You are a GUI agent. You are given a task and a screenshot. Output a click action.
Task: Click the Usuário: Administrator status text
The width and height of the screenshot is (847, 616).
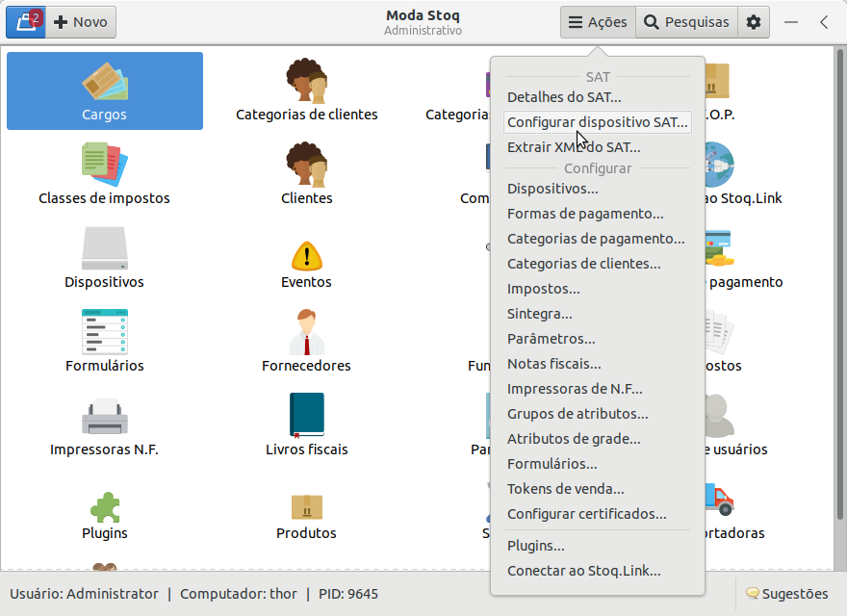[85, 594]
